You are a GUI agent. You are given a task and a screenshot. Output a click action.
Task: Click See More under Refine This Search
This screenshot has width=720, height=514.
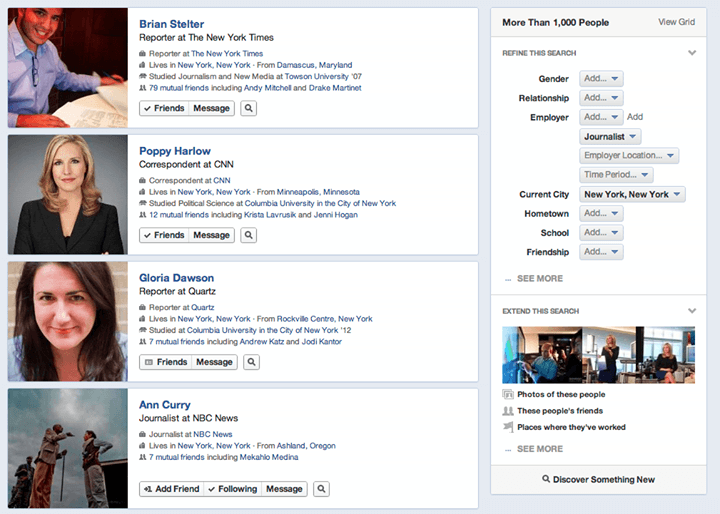540,278
